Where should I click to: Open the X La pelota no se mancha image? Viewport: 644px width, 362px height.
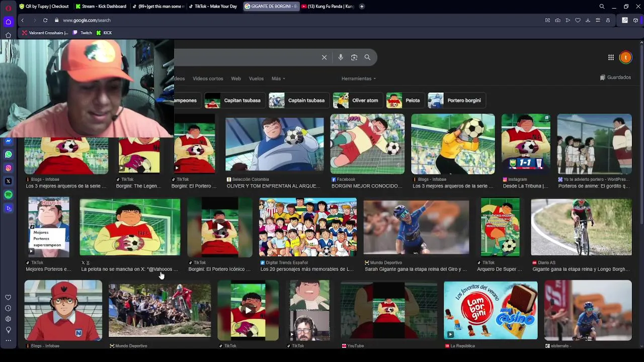tap(130, 227)
